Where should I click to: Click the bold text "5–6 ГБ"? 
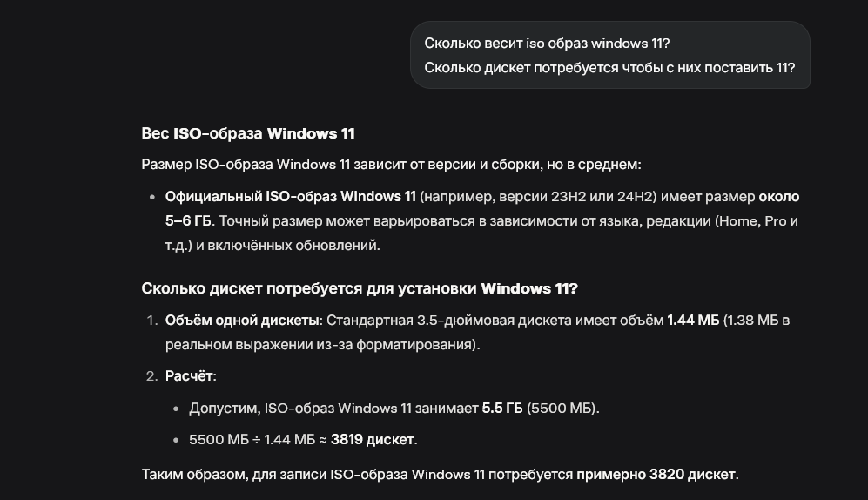(x=188, y=221)
